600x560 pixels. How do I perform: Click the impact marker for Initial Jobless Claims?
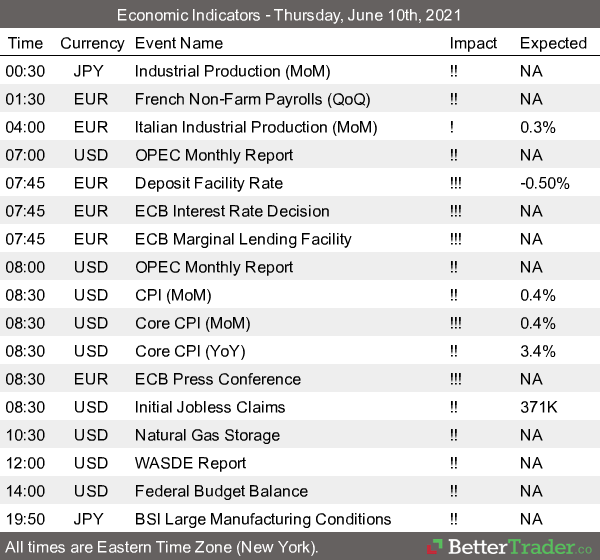[x=456, y=407]
